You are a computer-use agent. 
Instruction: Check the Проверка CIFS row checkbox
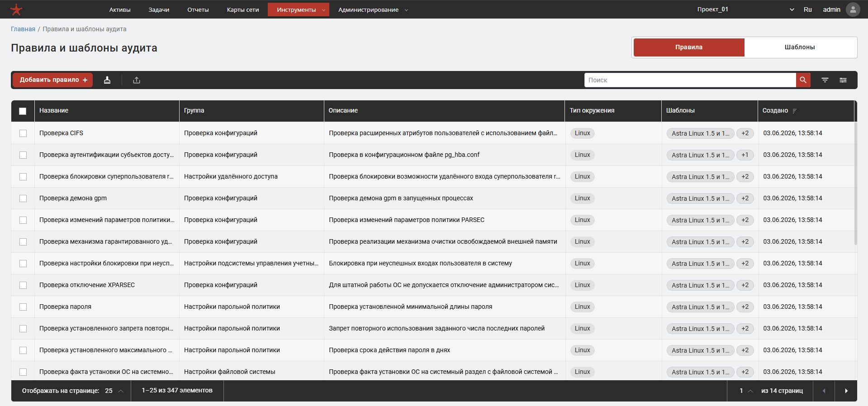tap(23, 133)
